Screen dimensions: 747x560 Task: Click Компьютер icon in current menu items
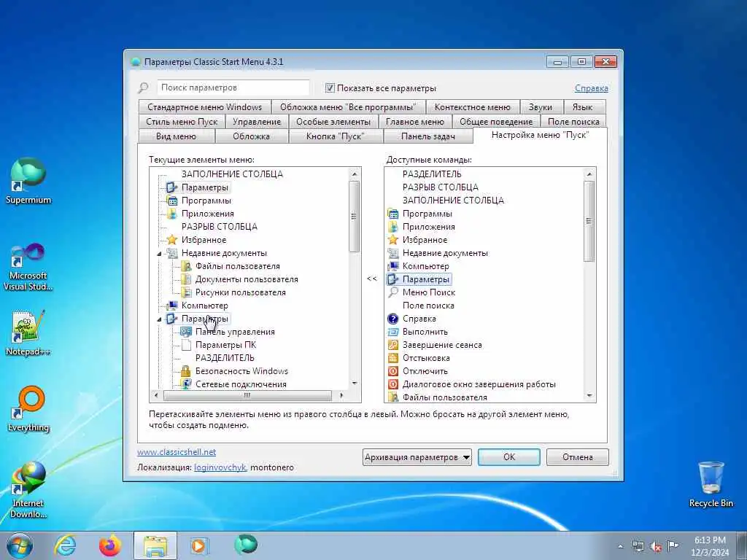click(172, 306)
